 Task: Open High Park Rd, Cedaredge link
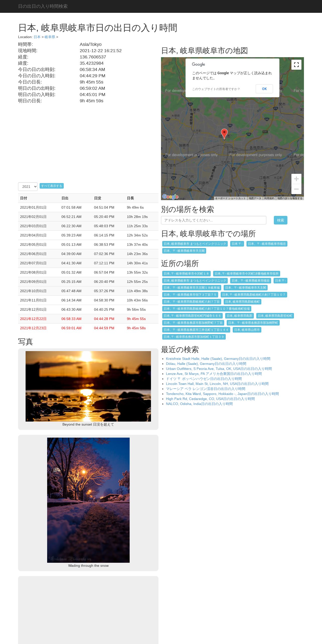coord(210,399)
